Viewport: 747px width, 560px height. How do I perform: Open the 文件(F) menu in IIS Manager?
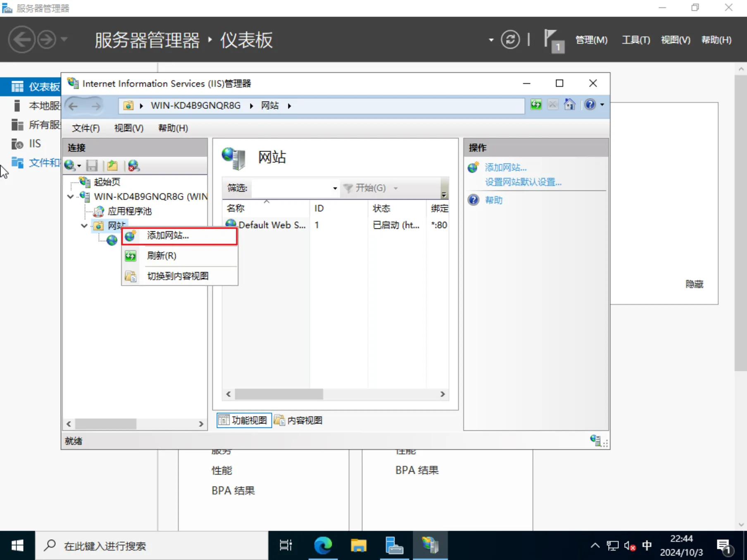click(x=86, y=128)
